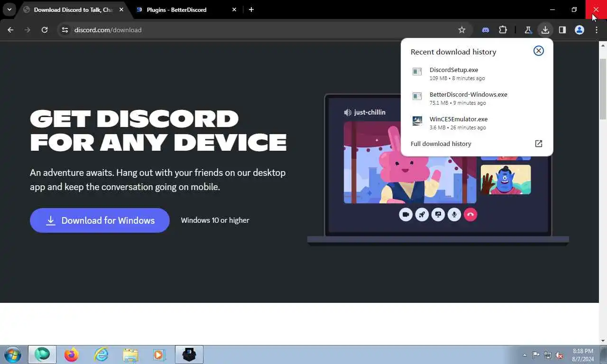Open the Action Center flag tray icon
Image resolution: width=607 pixels, height=364 pixels.
(536, 355)
